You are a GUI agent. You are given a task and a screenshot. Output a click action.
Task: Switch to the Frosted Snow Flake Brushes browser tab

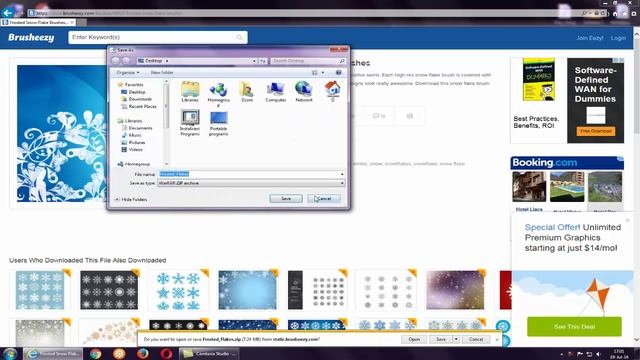click(38, 22)
